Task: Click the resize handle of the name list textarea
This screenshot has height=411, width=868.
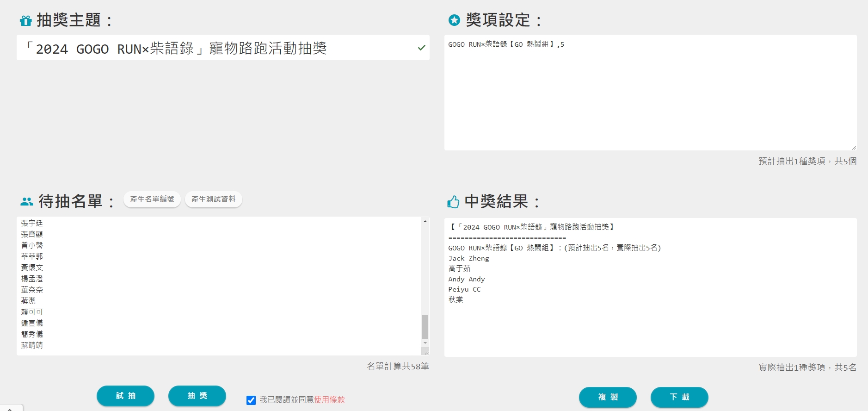Action: pyautogui.click(x=425, y=352)
